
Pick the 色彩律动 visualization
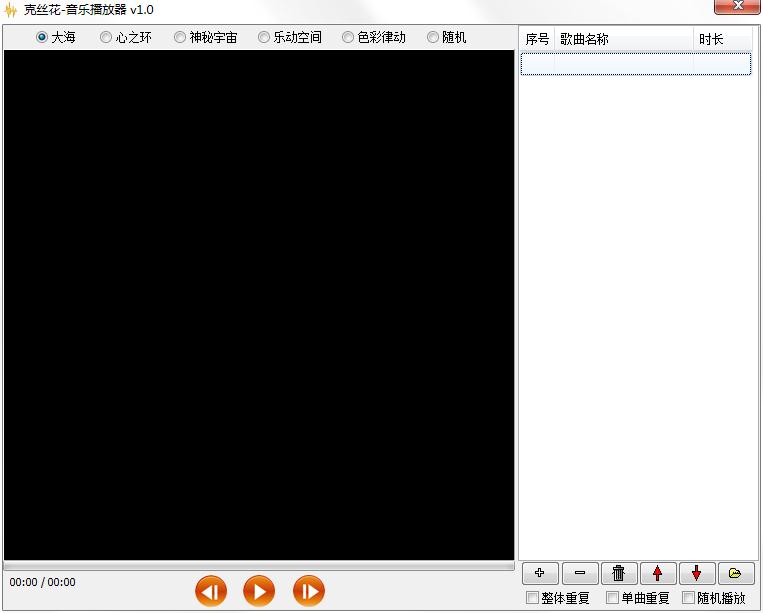pos(348,38)
